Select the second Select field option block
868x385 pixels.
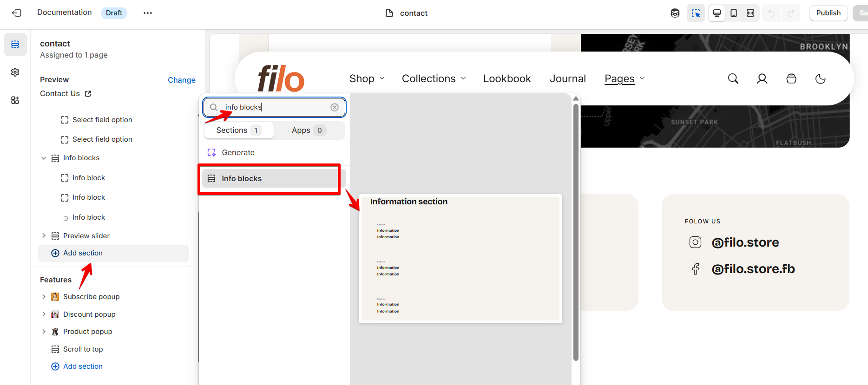(x=102, y=139)
